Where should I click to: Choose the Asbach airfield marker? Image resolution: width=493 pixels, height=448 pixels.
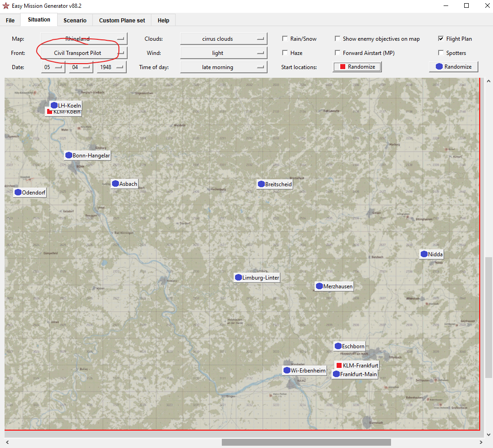point(124,184)
